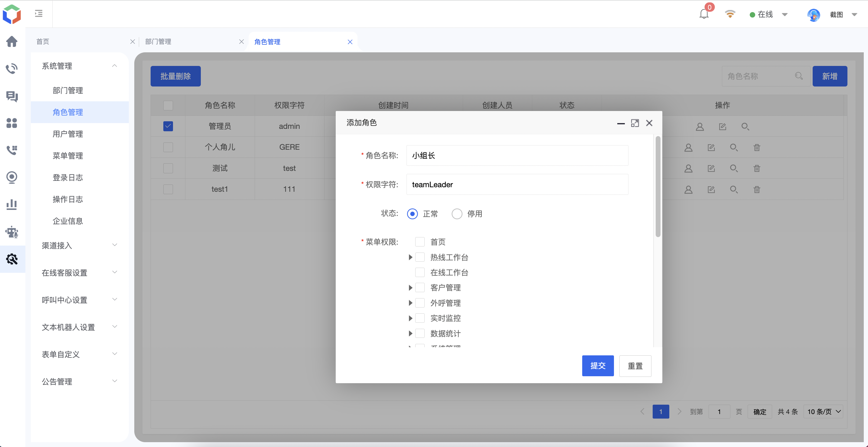Expand the 客户管理 tree node
Image resolution: width=868 pixels, height=447 pixels.
click(410, 288)
